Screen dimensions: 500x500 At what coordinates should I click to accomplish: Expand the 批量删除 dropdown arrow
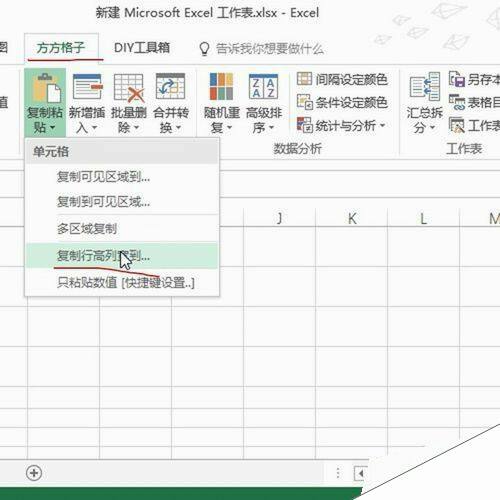(136, 128)
